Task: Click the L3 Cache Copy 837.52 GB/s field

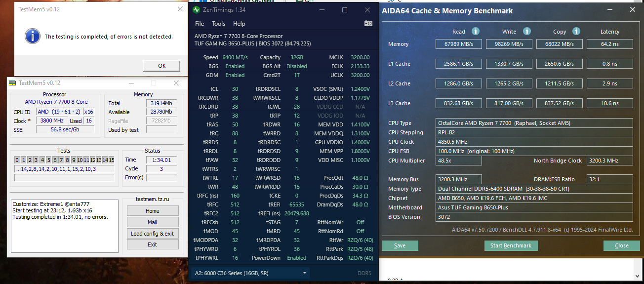Action: tap(560, 103)
